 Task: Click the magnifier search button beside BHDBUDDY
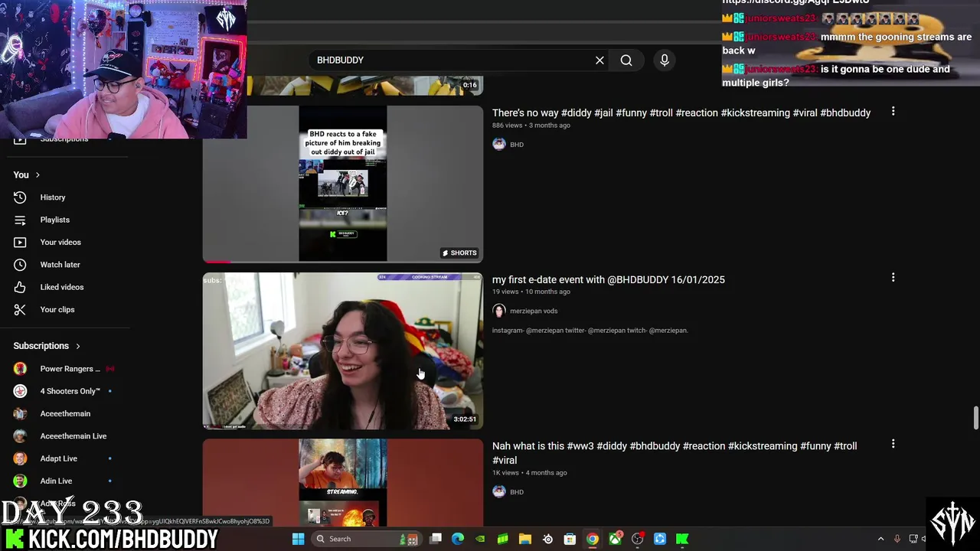626,60
